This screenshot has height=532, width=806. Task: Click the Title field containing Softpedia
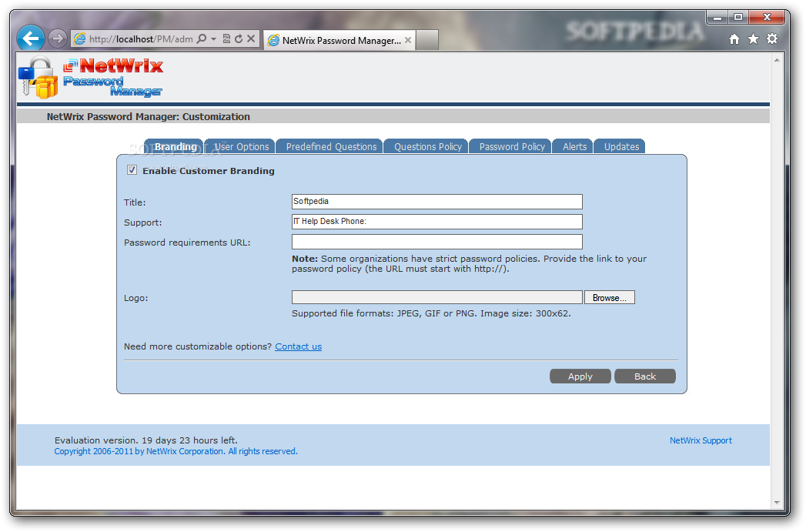(437, 202)
